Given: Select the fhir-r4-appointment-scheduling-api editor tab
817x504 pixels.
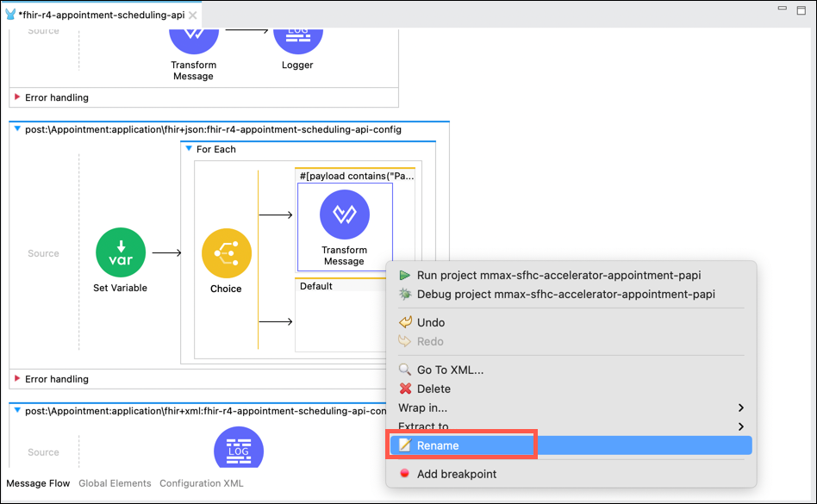Looking at the screenshot, I should tap(102, 15).
